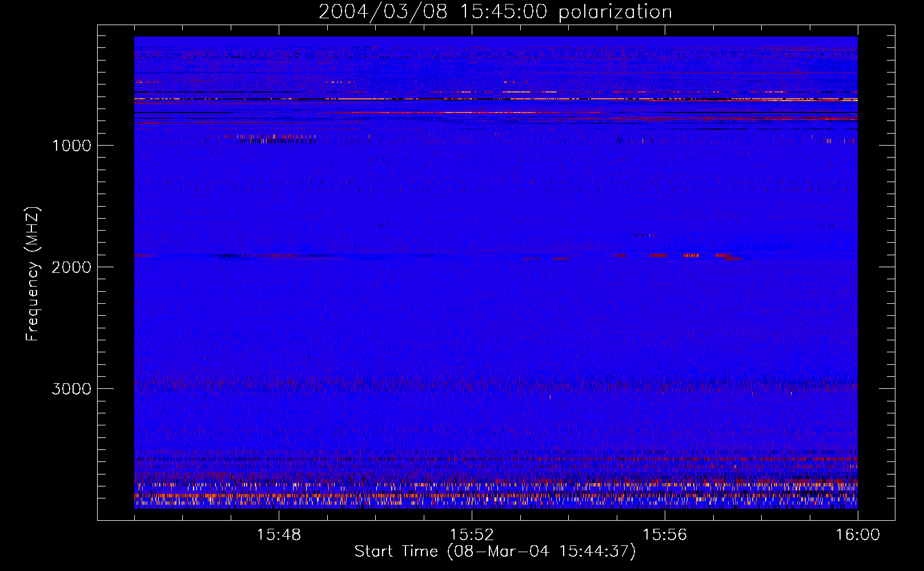Click the 1000 frequency tick label
This screenshot has height=571, width=924.
[x=71, y=146]
